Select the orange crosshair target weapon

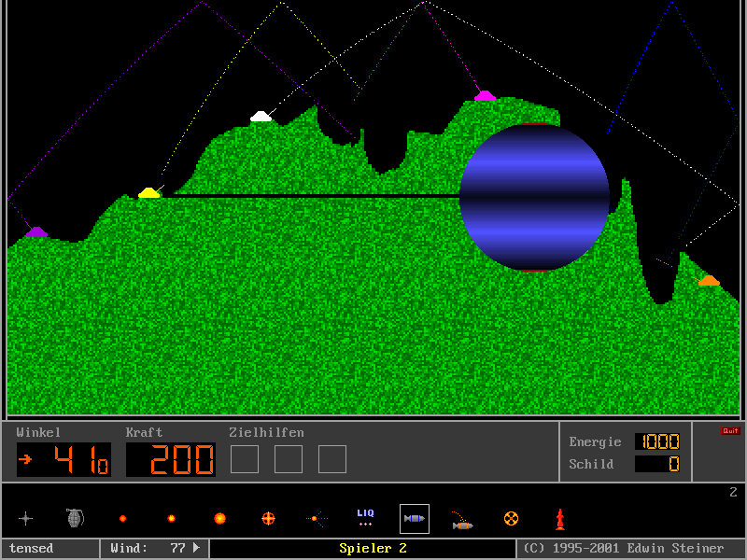click(268, 518)
